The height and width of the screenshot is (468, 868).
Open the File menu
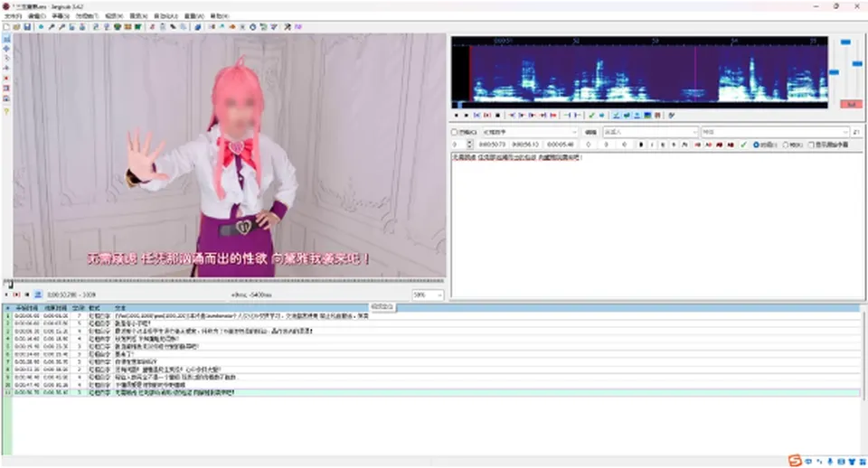(14, 16)
